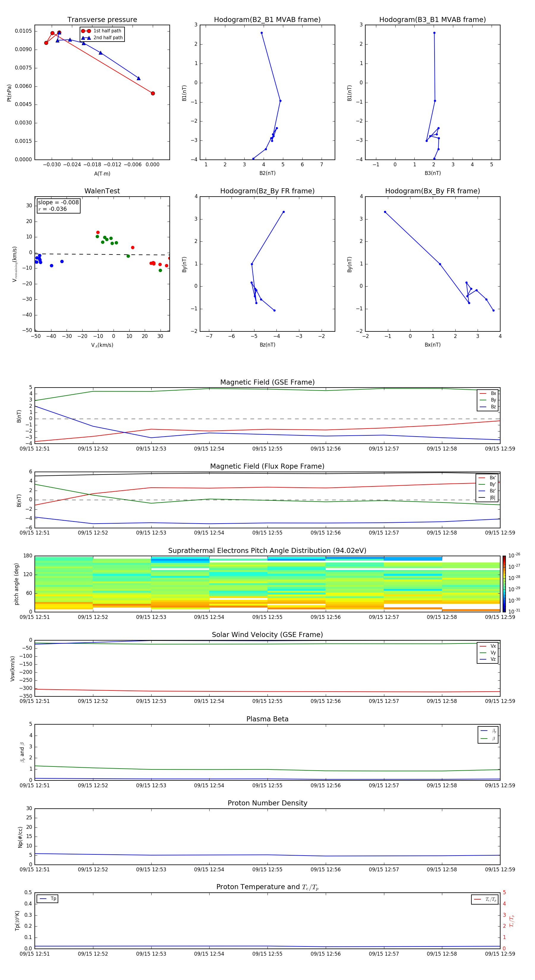Click the "1st half path" legend entry
Viewport: 535px width, 980px height.
tap(102, 31)
